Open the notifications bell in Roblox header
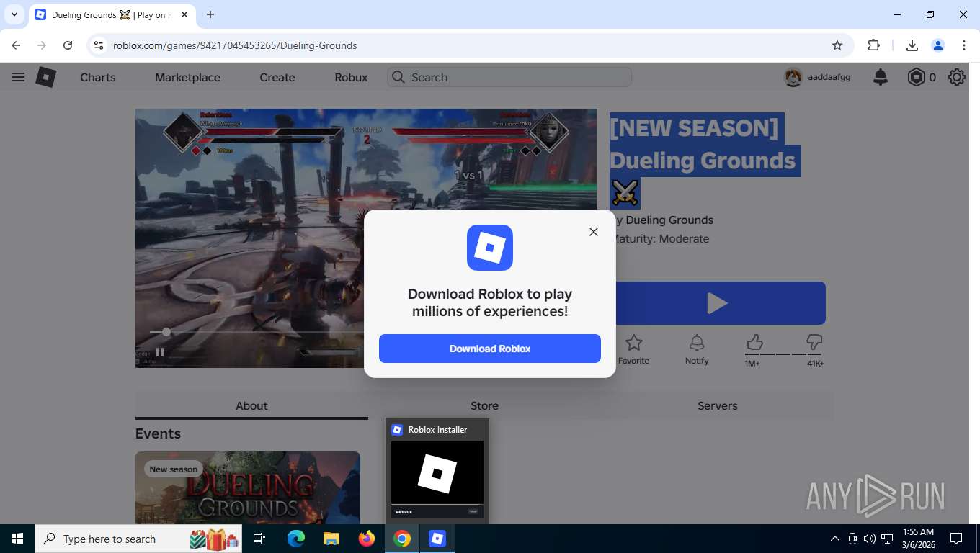980x553 pixels. tap(881, 77)
